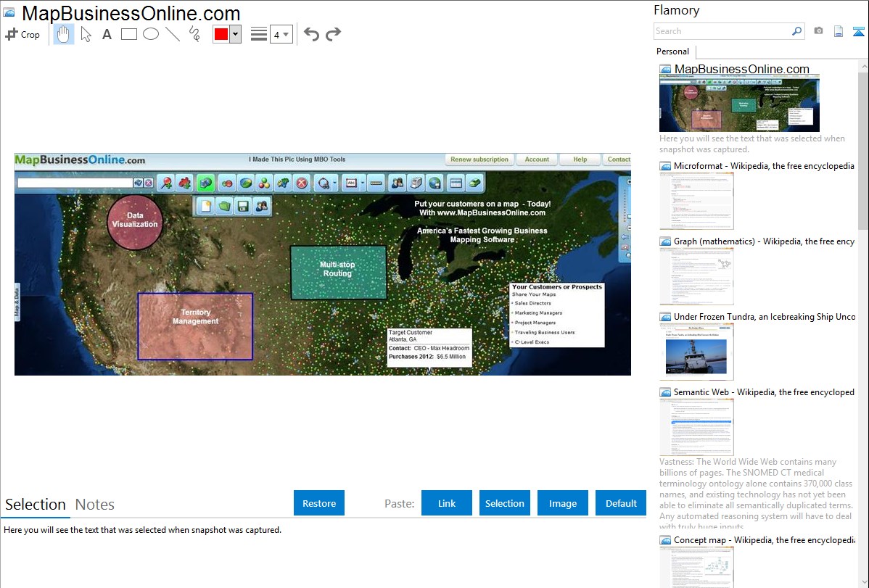Pick the rectangle drawing tool
The width and height of the screenshot is (869, 588).
(x=129, y=34)
